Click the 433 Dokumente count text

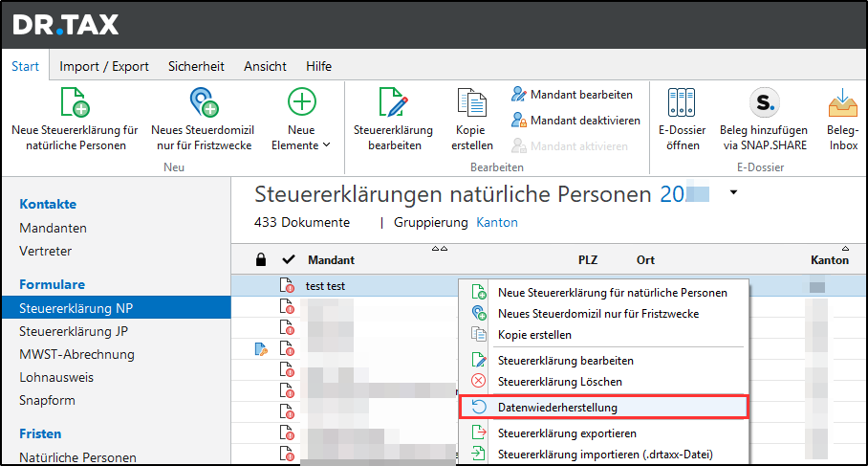(302, 223)
